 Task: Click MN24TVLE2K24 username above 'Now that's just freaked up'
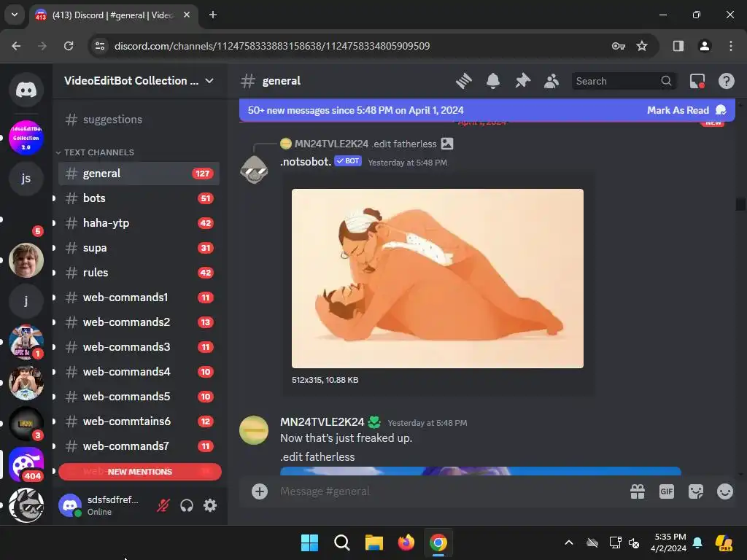[x=322, y=422]
